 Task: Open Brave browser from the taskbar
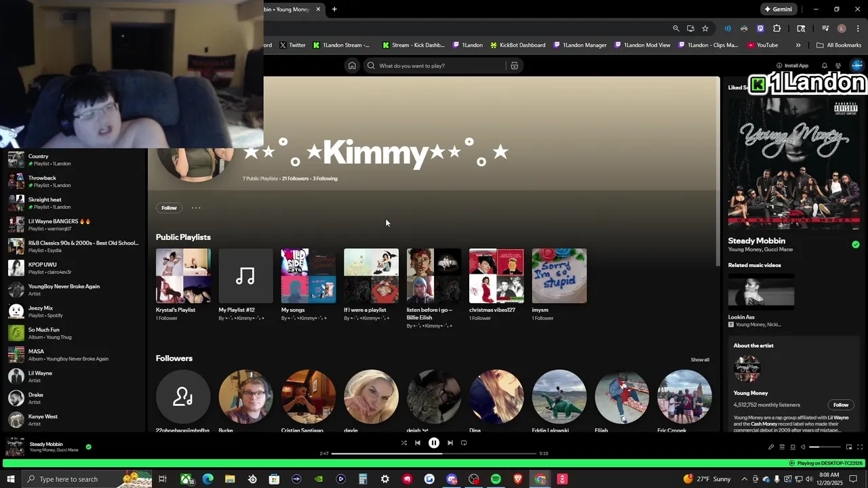518,479
